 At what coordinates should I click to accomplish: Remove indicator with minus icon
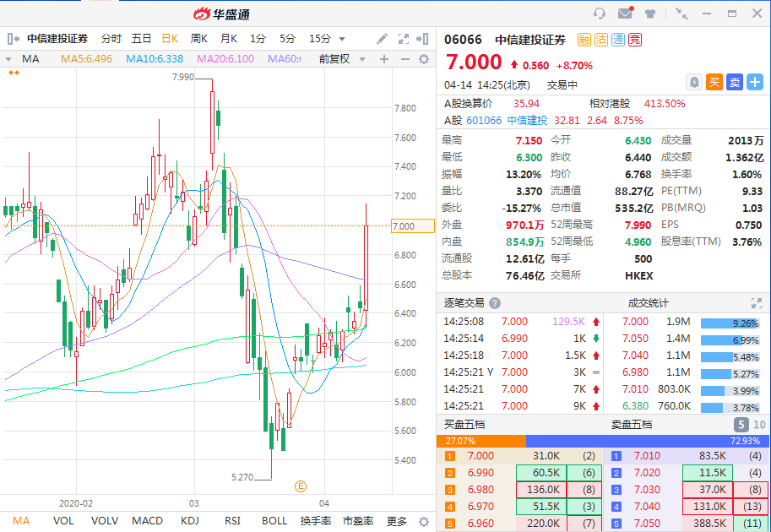tap(405, 59)
